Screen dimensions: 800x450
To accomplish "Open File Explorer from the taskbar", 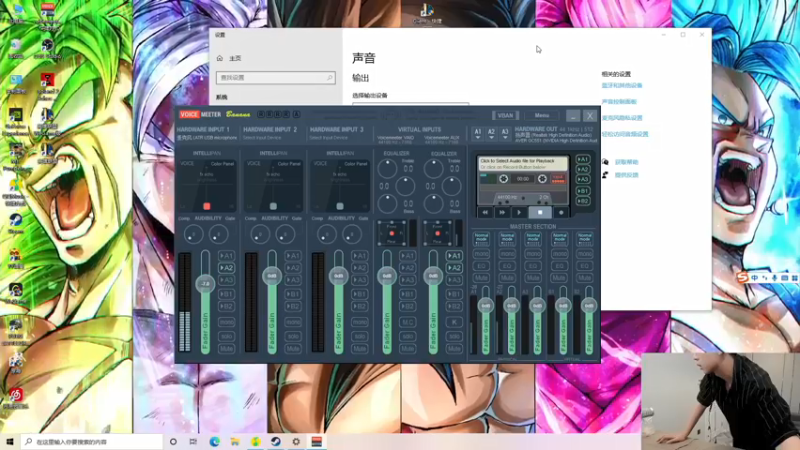I will 235,441.
